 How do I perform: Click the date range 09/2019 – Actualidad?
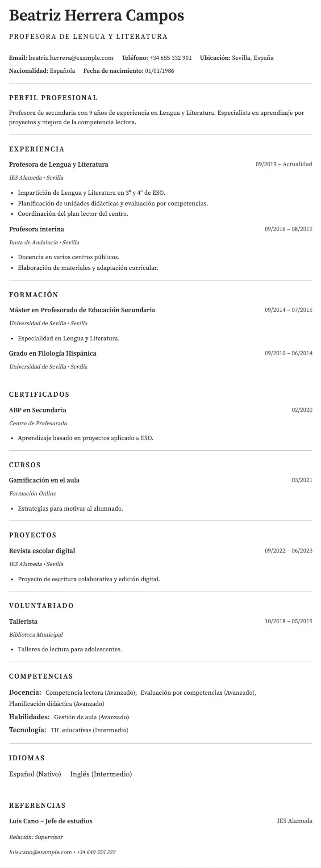[284, 164]
